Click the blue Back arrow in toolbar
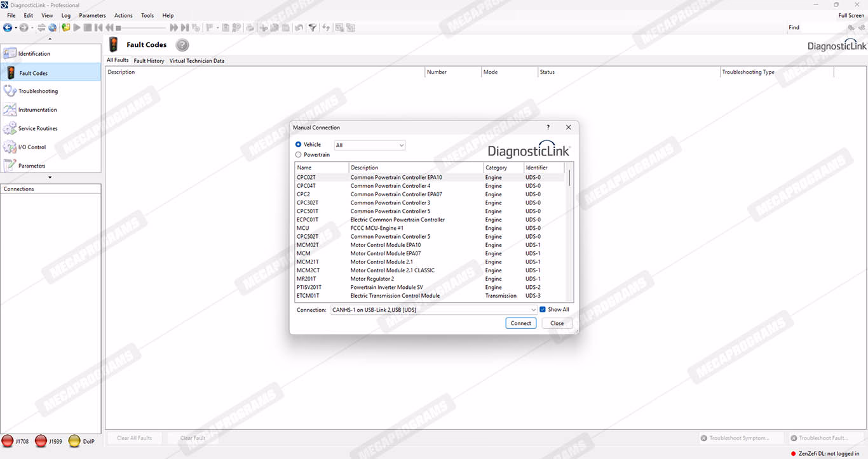 pos(8,28)
